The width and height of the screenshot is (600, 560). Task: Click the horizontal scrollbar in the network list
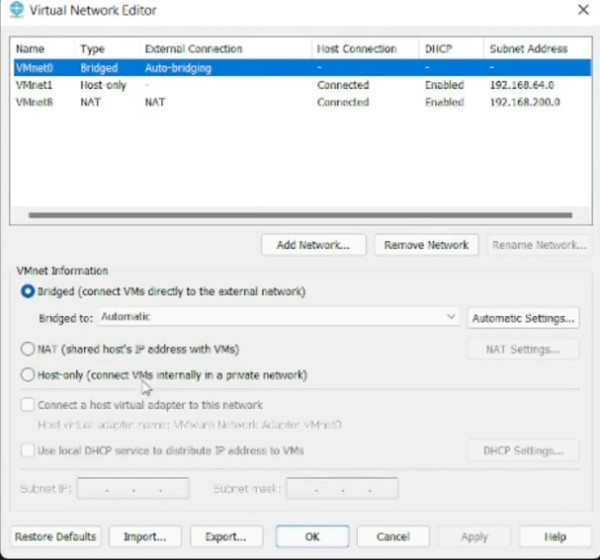click(300, 215)
